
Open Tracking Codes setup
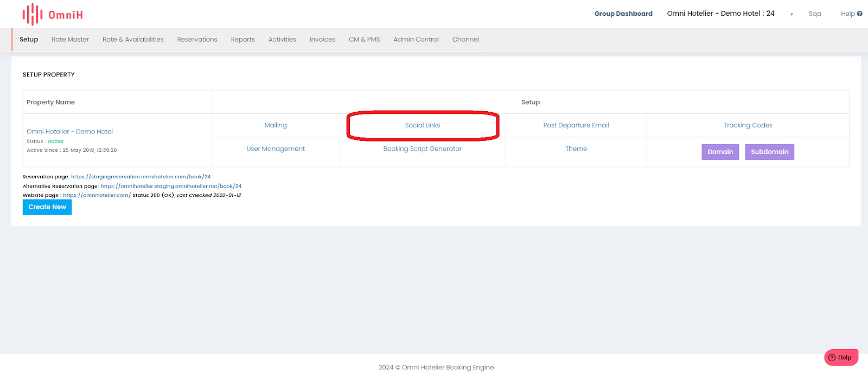[x=748, y=125]
